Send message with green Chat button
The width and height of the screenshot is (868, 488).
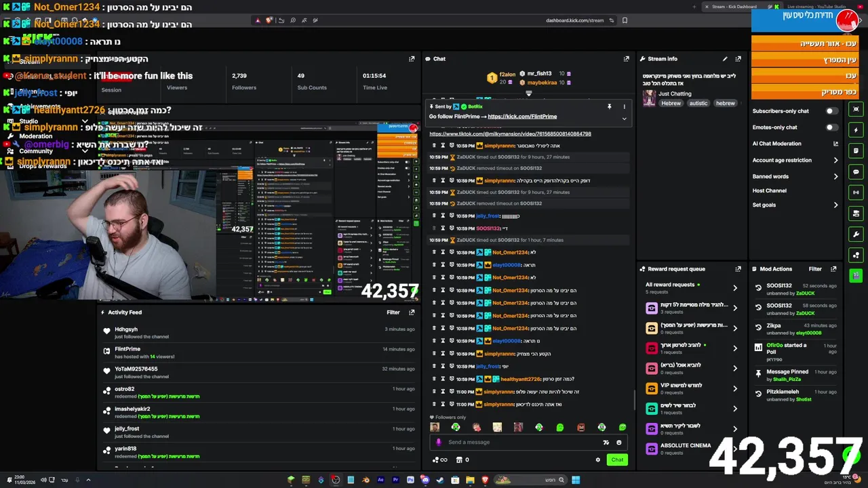coord(617,460)
